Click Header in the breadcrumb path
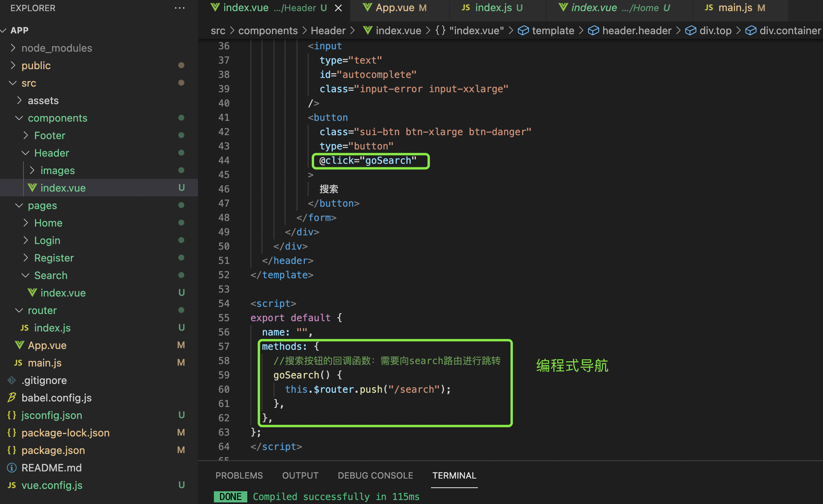This screenshot has height=504, width=823. [328, 31]
